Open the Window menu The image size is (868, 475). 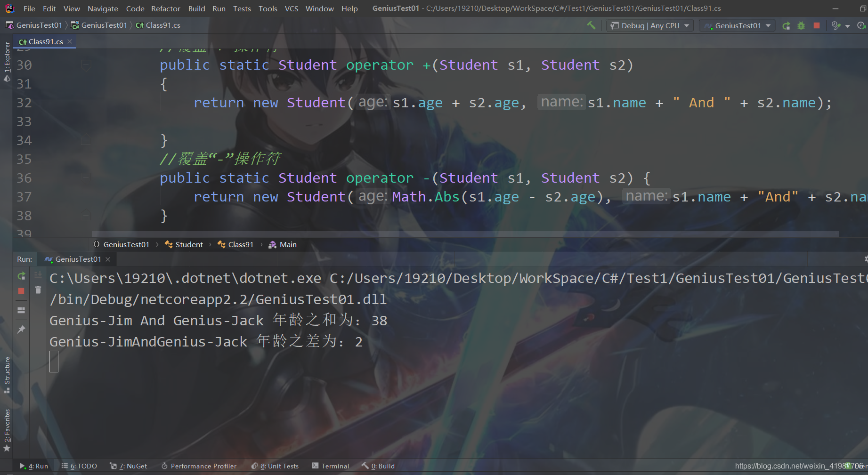tap(320, 8)
